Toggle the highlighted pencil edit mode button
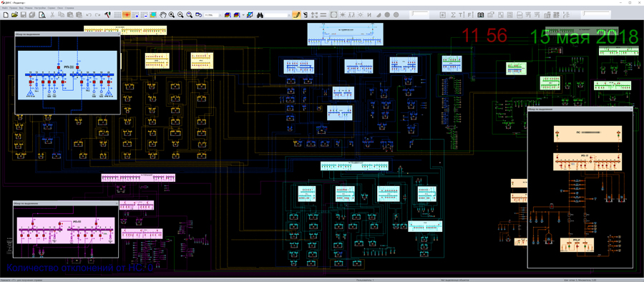Image resolution: width=644 pixels, height=282 pixels. click(x=296, y=15)
